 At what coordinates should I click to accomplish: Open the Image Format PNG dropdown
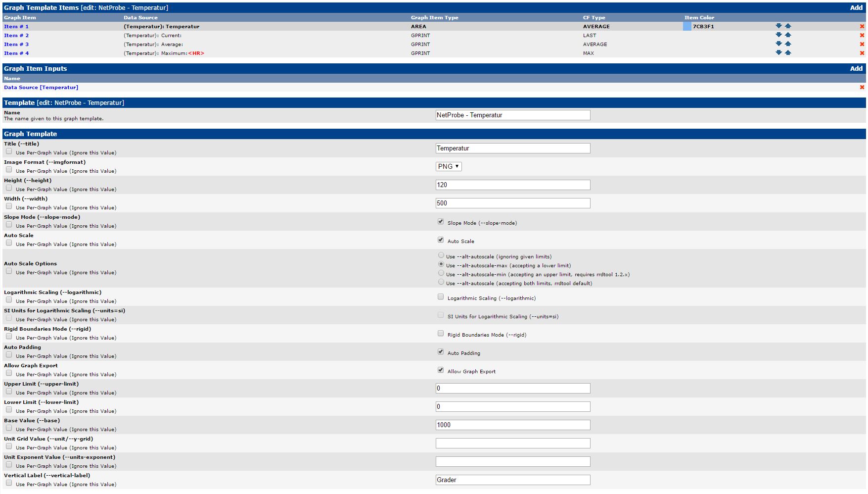449,166
